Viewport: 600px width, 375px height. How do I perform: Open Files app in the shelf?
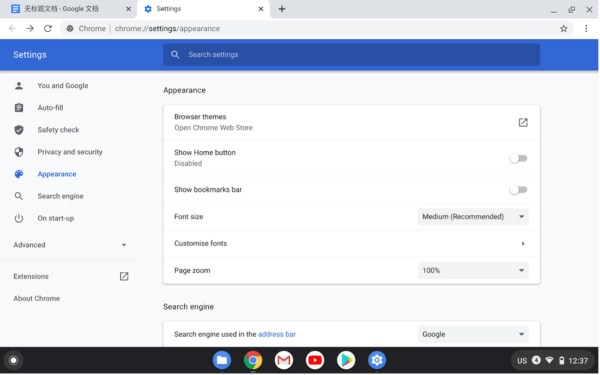(222, 360)
